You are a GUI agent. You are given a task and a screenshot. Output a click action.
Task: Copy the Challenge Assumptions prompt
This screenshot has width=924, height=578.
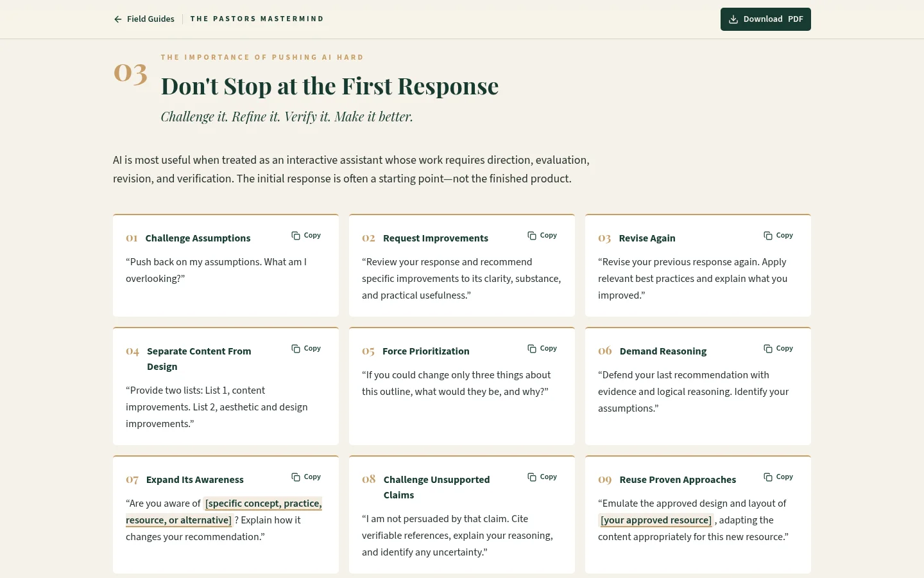coord(306,236)
